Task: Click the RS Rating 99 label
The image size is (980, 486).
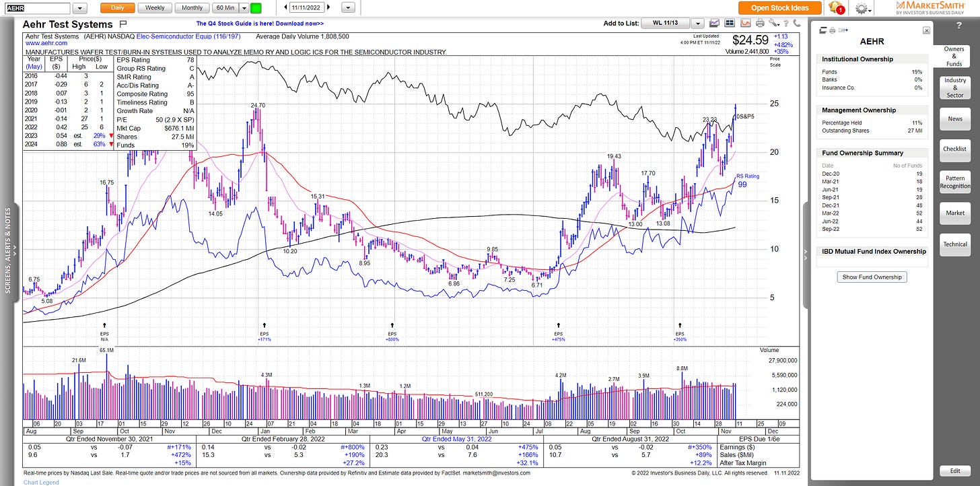Action: (x=746, y=180)
